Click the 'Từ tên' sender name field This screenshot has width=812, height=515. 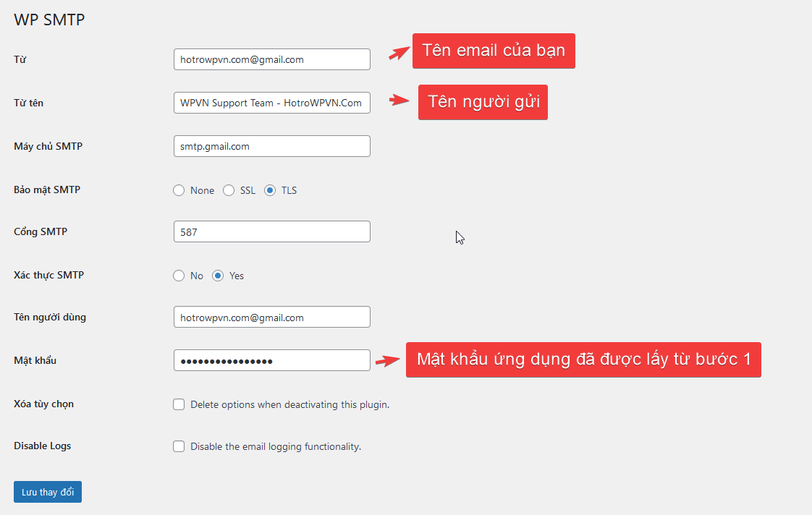[271, 103]
